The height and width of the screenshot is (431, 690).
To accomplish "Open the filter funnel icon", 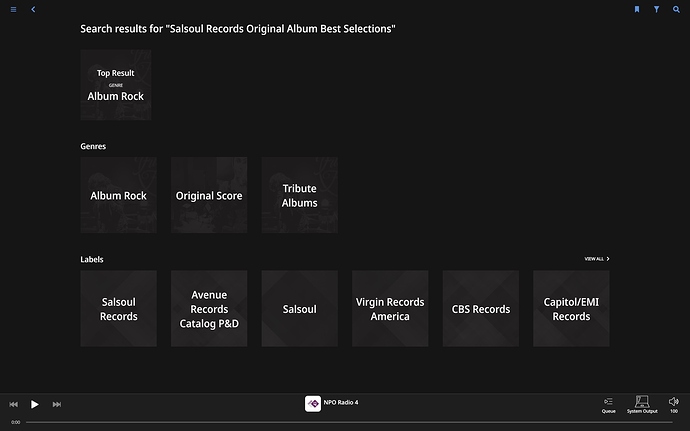I will coord(656,9).
